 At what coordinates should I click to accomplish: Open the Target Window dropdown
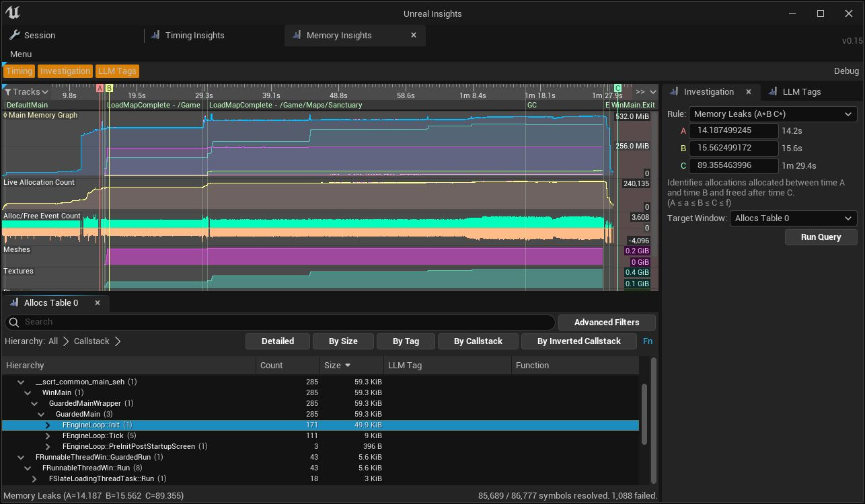pos(794,218)
